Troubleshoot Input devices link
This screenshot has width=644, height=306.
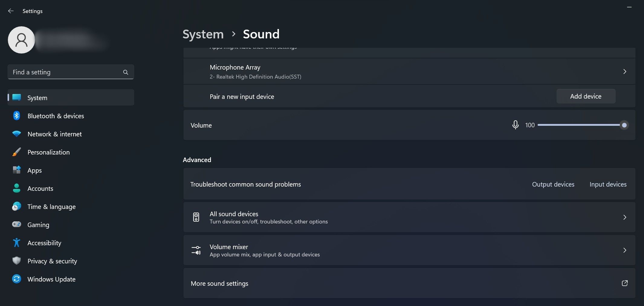(x=608, y=184)
